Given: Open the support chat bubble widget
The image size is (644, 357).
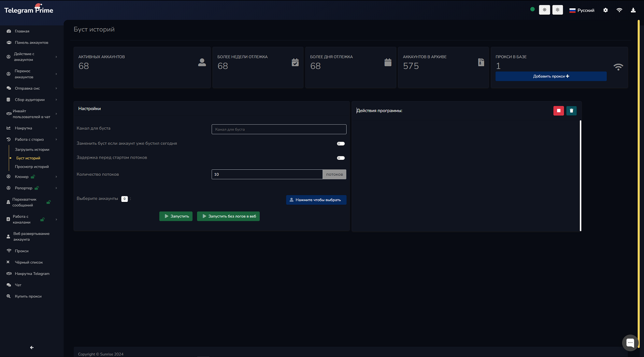Looking at the screenshot, I should [630, 343].
